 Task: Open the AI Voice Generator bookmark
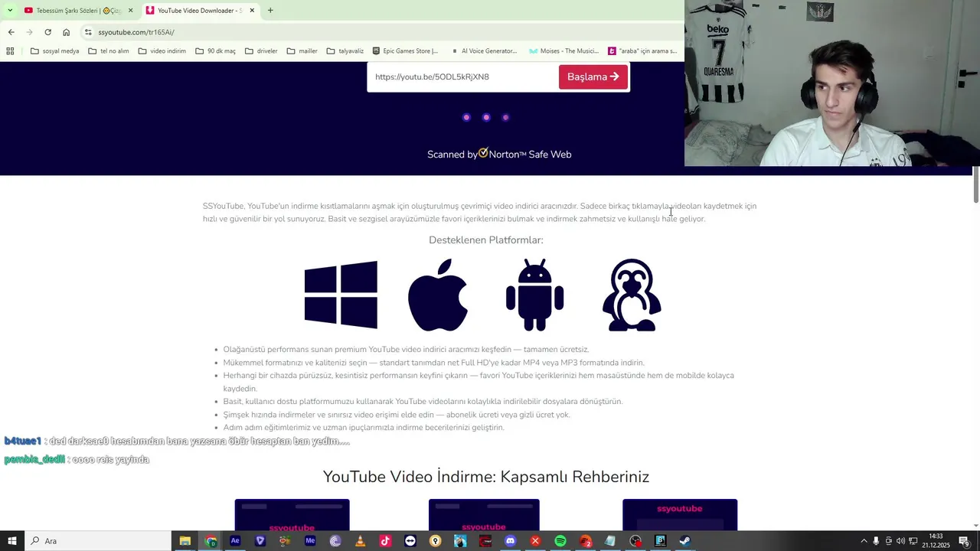pos(484,51)
